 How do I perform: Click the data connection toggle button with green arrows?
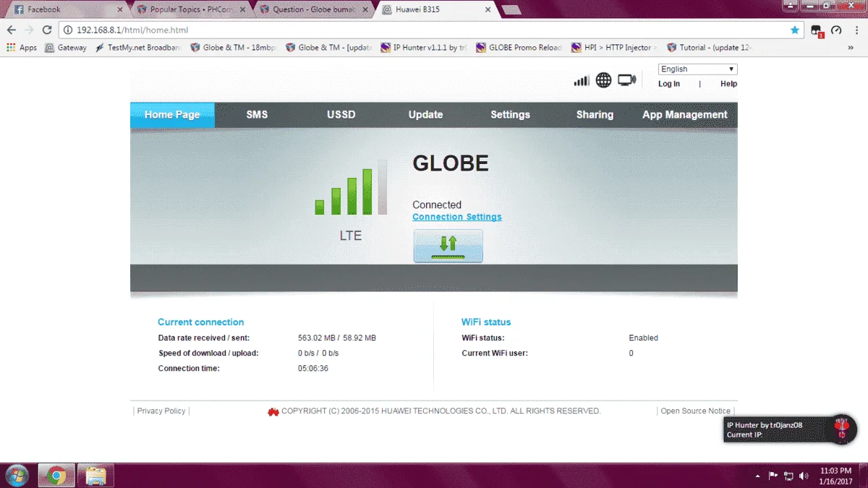(x=448, y=246)
